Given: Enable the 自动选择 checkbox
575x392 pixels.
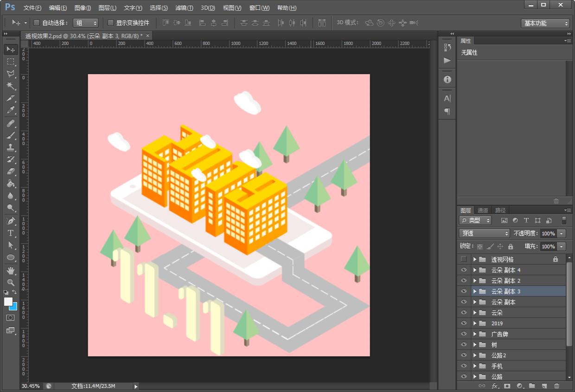Looking at the screenshot, I should pyautogui.click(x=37, y=23).
